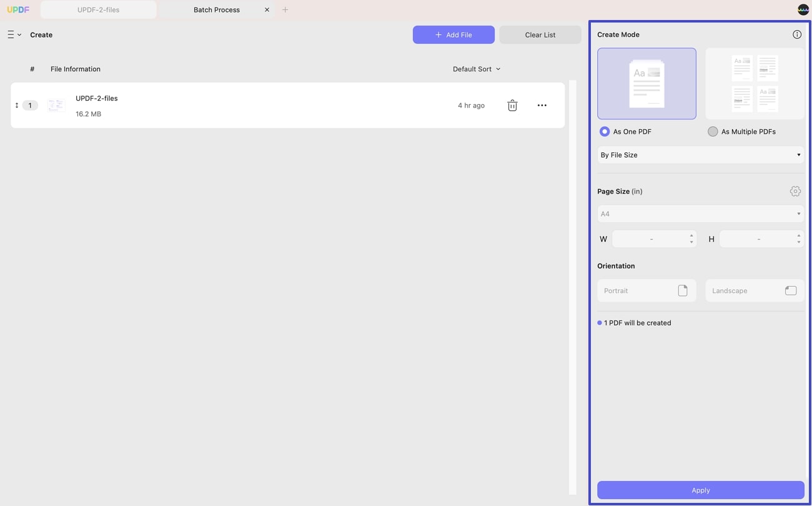Delete UPDF-2-files with trash icon
The width and height of the screenshot is (812, 506).
(x=512, y=106)
